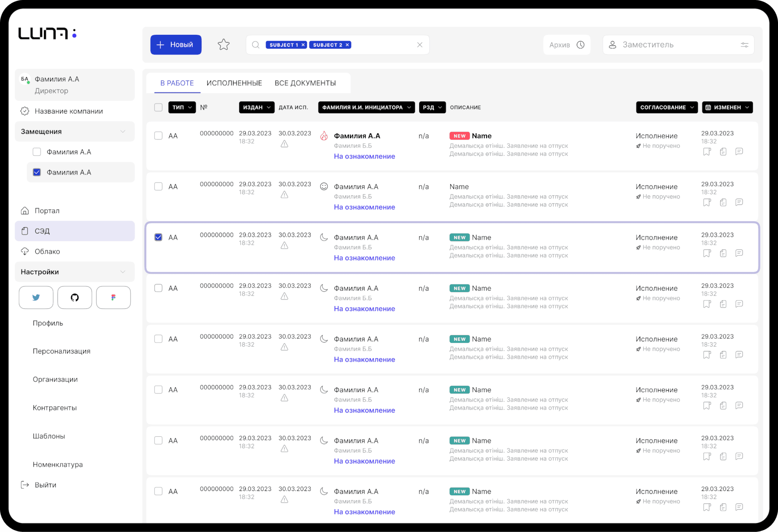Uncheck the highlighted third row checkbox
The height and width of the screenshot is (532, 778).
158,237
